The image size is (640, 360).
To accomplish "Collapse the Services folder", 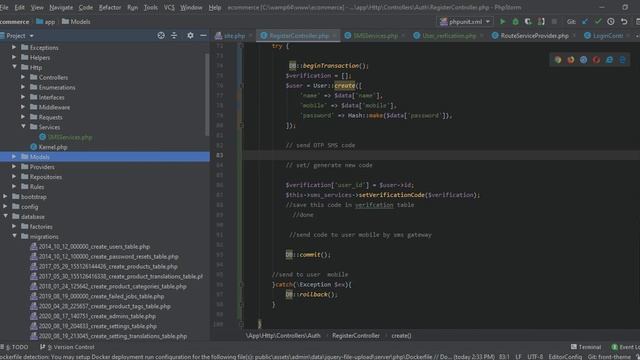I will (23, 127).
